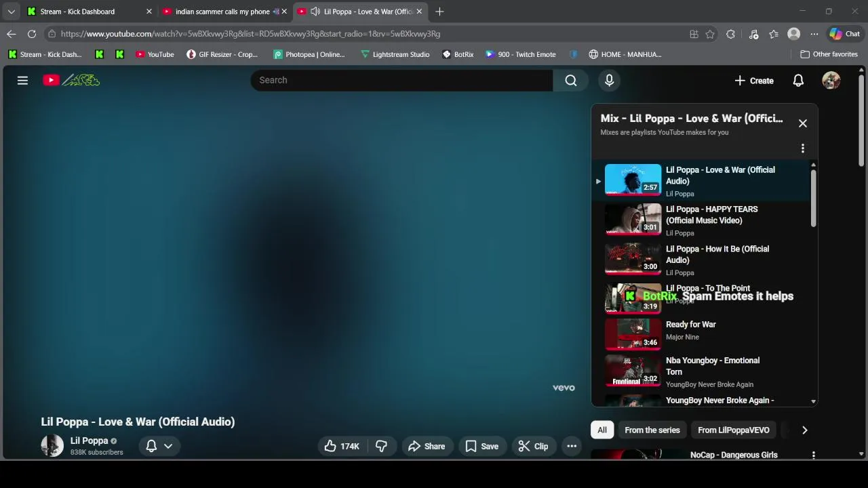Dislike the video
The width and height of the screenshot is (868, 488).
pos(381,446)
